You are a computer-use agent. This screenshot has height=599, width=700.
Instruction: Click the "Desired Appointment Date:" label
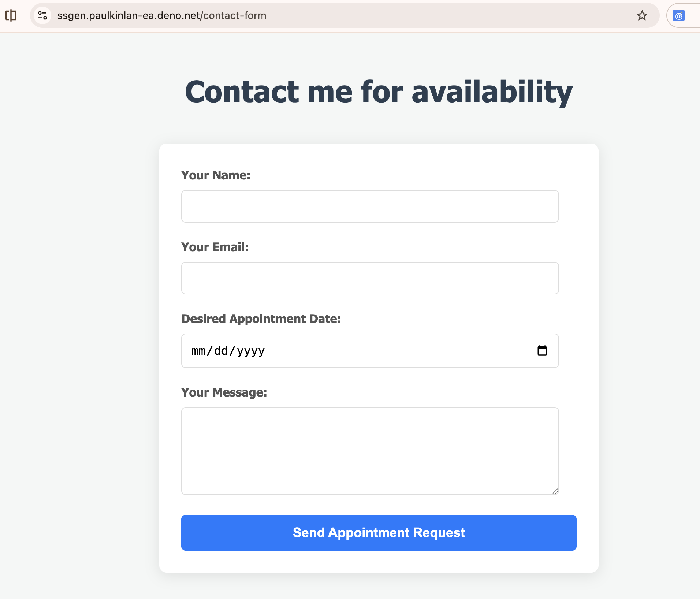(261, 319)
